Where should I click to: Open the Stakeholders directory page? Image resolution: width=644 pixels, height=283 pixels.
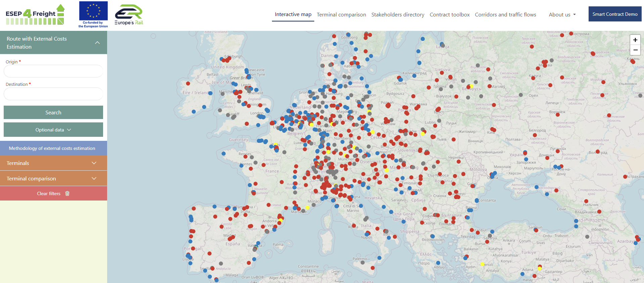[398, 14]
